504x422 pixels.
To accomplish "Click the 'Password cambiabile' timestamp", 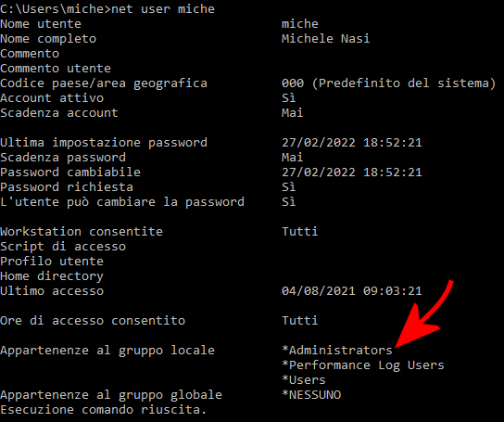I will pyautogui.click(x=352, y=172).
